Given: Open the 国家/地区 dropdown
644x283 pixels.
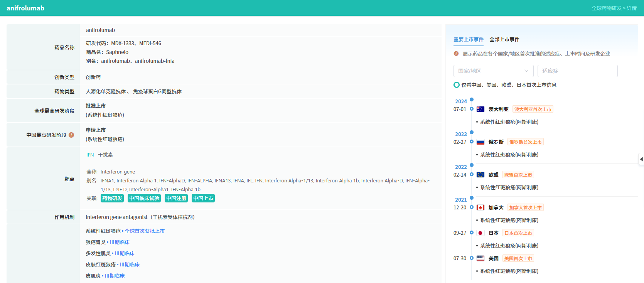Looking at the screenshot, I should (x=494, y=71).
